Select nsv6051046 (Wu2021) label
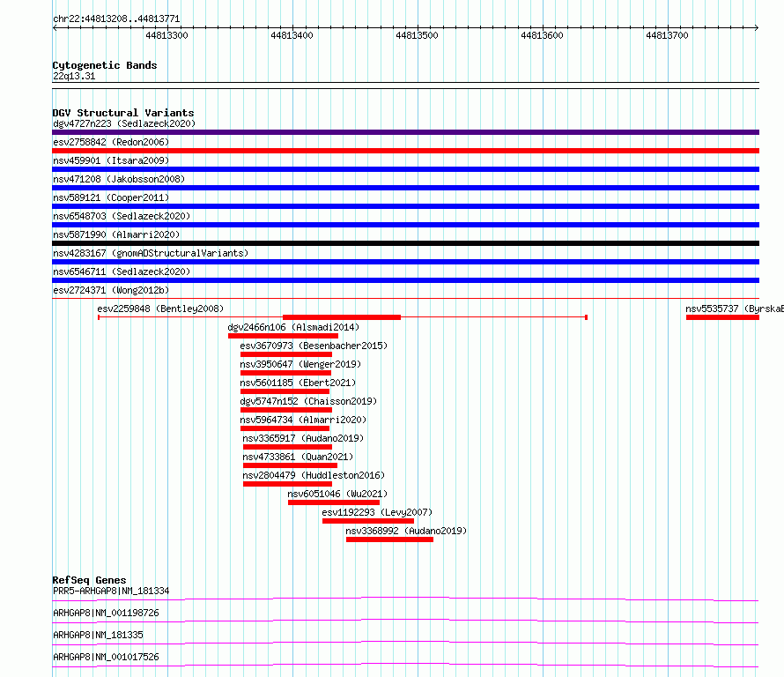The height and width of the screenshot is (677, 784). (337, 494)
